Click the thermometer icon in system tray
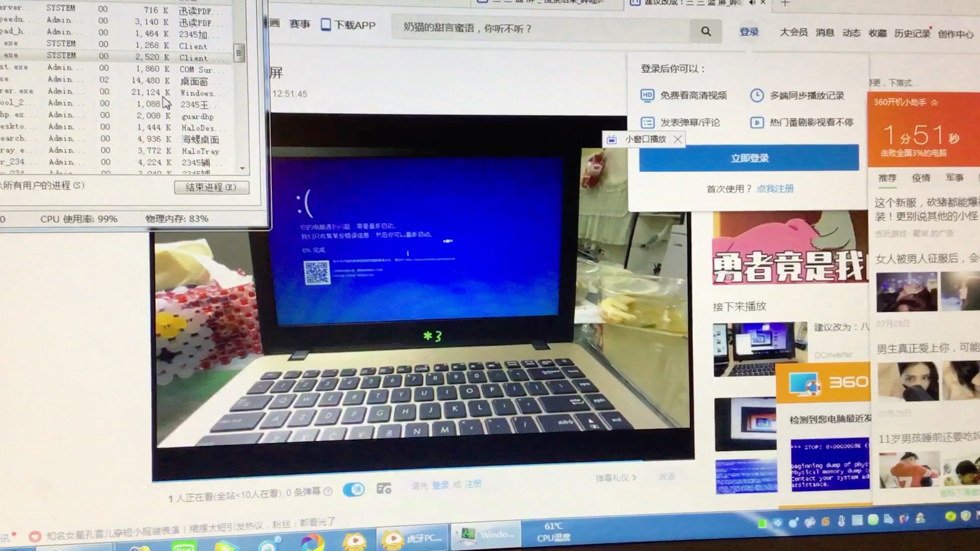Image resolution: width=980 pixels, height=551 pixels. [841, 520]
